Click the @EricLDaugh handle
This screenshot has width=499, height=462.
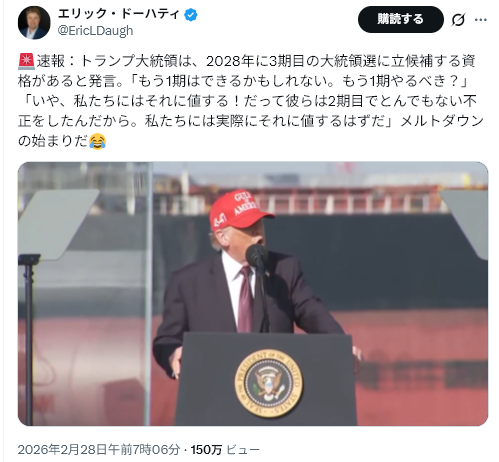(95, 31)
